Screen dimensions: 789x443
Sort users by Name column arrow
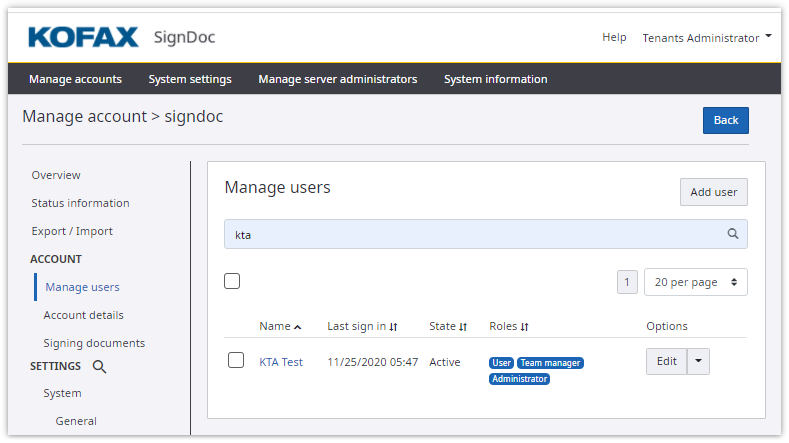[x=298, y=327]
